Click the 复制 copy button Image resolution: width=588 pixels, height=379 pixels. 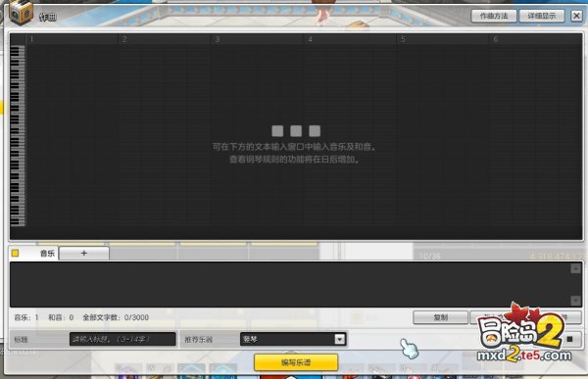click(x=441, y=317)
